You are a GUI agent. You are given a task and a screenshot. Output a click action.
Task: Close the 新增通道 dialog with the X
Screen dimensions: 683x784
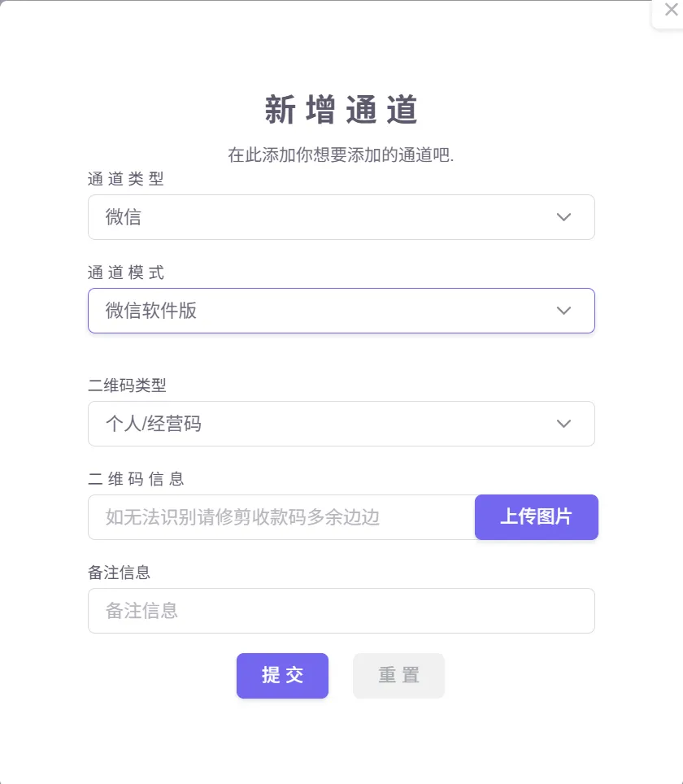click(671, 11)
